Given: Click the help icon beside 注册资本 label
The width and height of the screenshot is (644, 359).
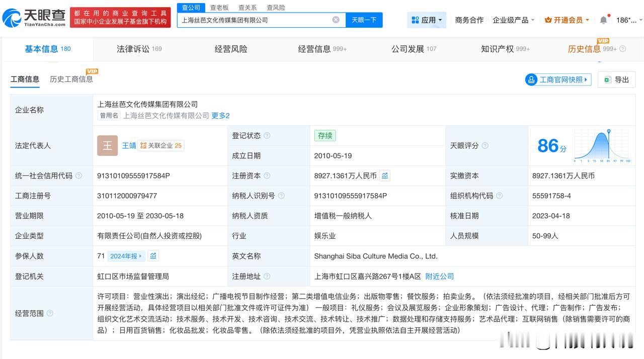Looking at the screenshot, I should click(x=267, y=176).
